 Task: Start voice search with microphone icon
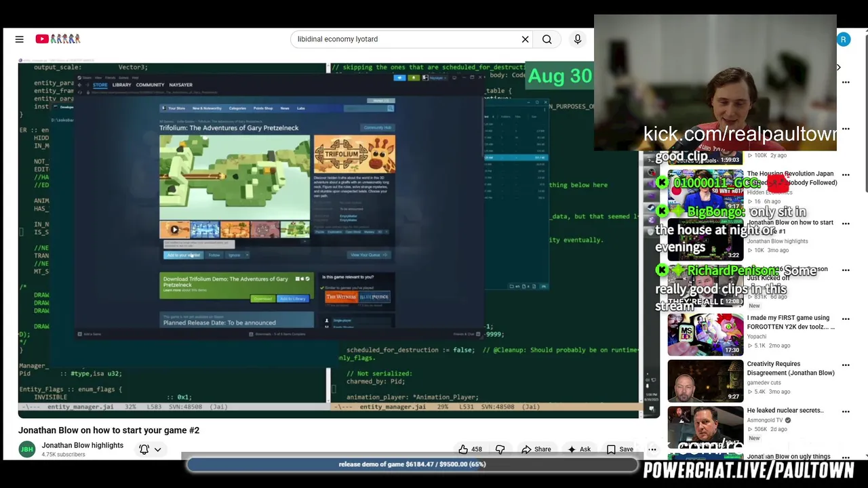[578, 39]
